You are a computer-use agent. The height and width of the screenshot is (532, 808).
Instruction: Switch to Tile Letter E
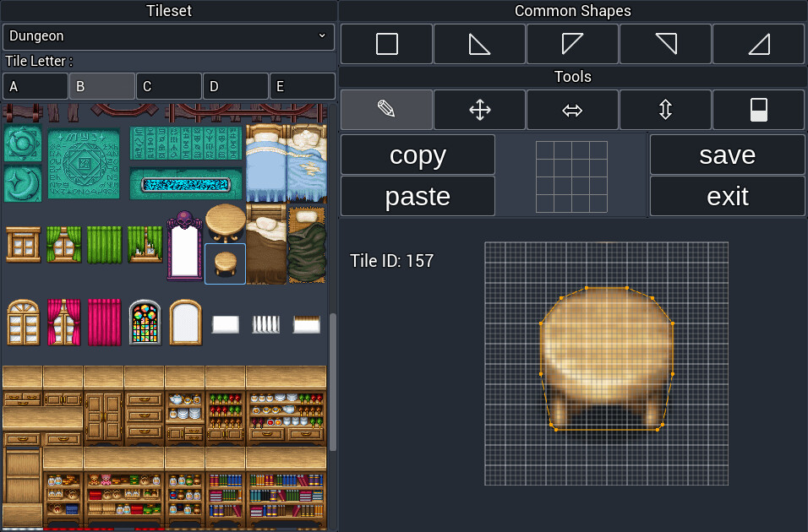[x=302, y=85]
